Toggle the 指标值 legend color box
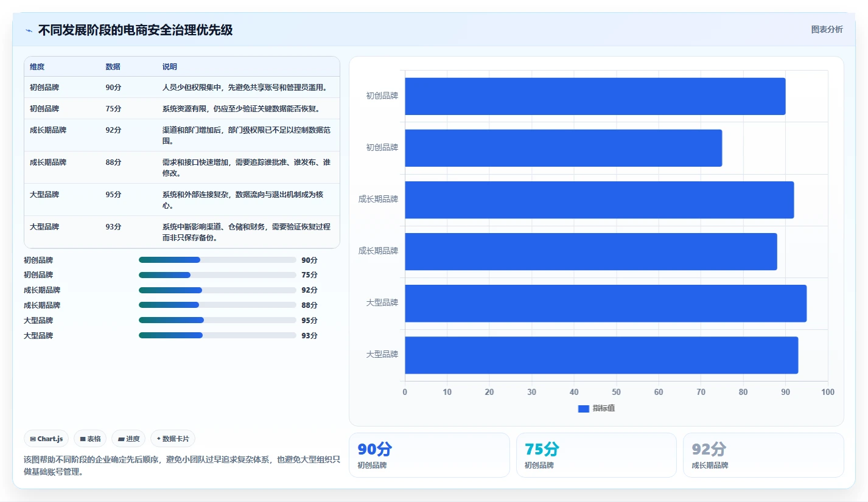 (583, 408)
